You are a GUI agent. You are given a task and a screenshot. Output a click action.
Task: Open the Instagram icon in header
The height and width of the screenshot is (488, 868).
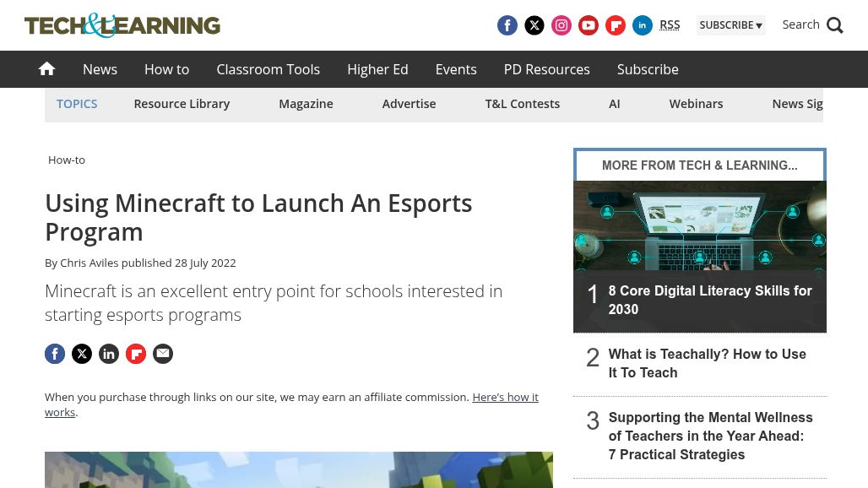pos(561,25)
